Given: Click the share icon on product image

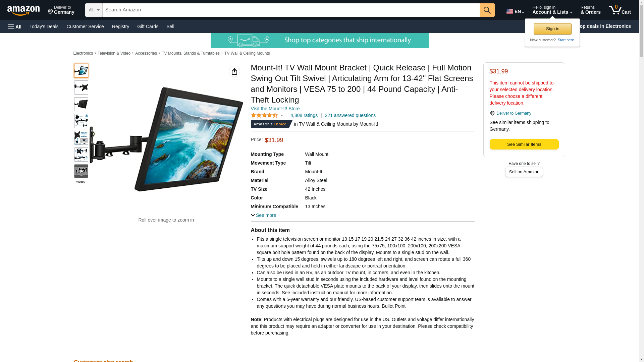Looking at the screenshot, I should 234,71.
